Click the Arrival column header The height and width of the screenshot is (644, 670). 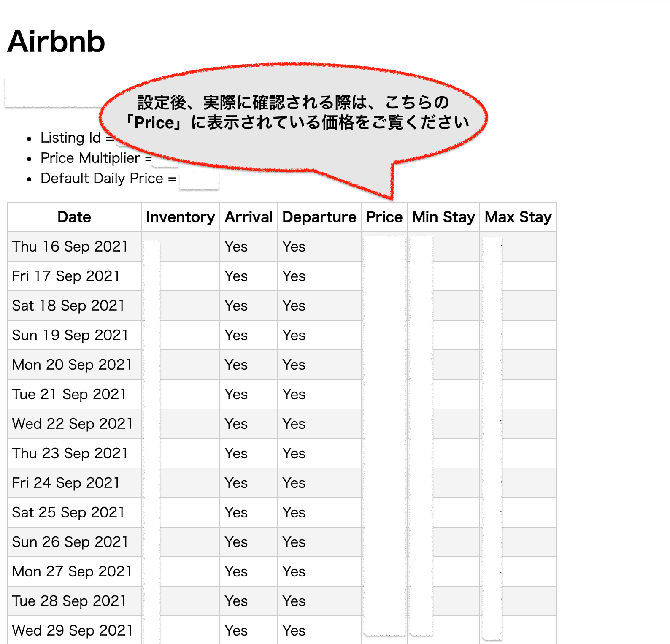(x=249, y=217)
